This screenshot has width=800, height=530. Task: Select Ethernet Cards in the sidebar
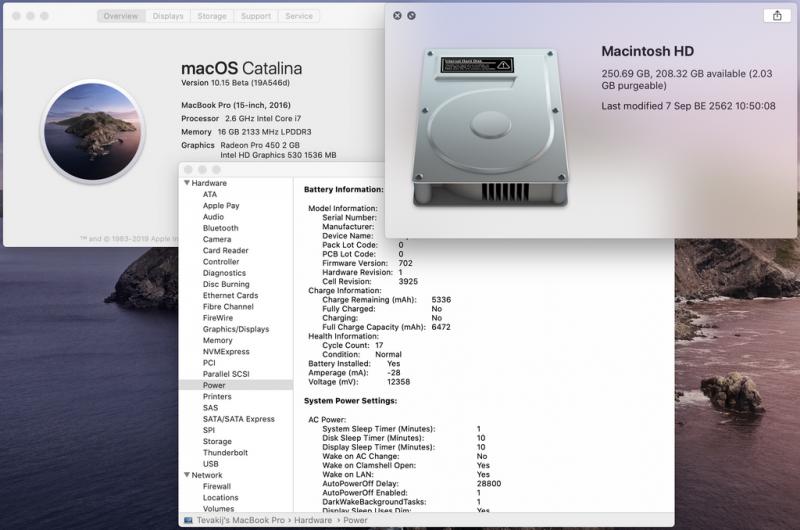(x=230, y=295)
